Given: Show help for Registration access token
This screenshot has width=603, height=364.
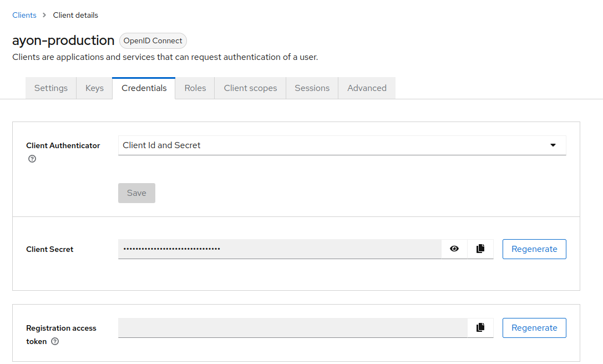Looking at the screenshot, I should (x=55, y=342).
